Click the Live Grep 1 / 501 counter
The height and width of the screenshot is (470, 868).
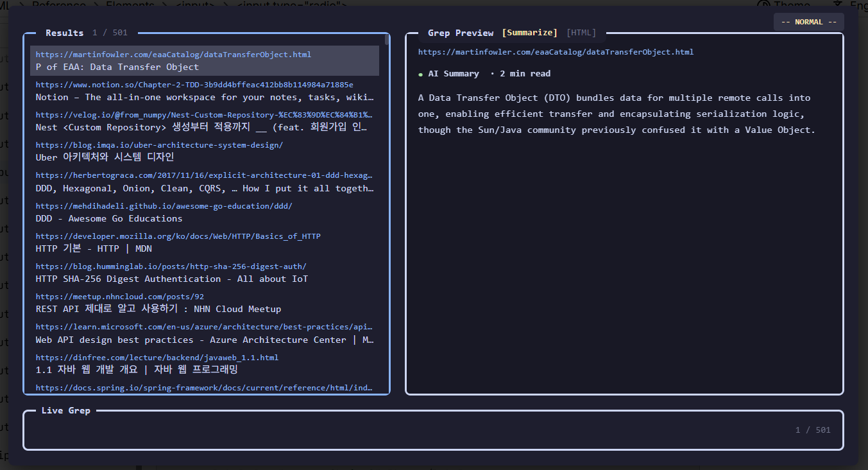(813, 430)
